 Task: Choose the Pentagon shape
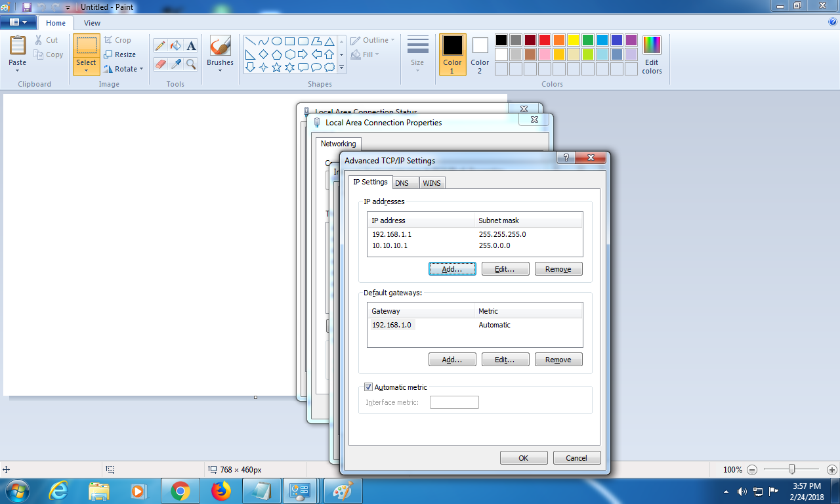coord(276,54)
